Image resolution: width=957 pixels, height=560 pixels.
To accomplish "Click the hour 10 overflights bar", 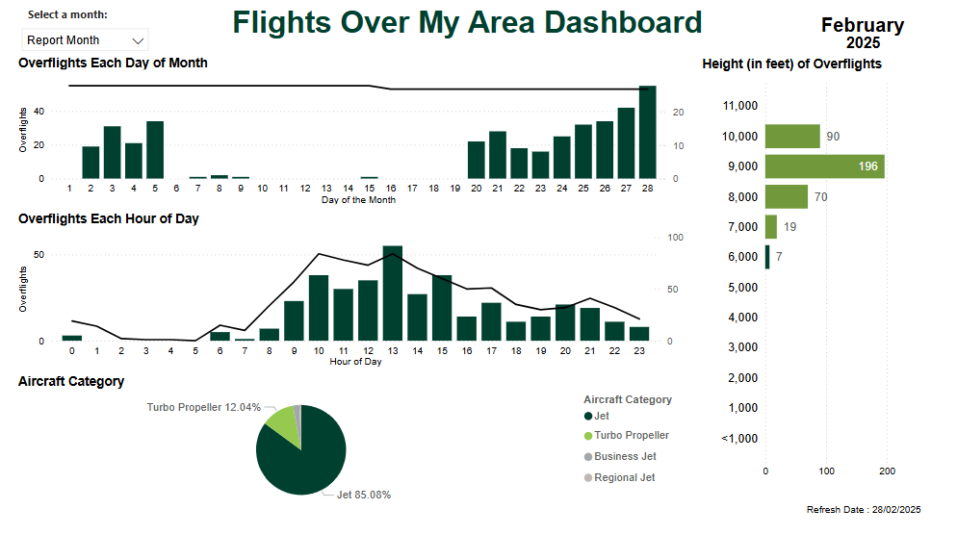I will tap(319, 308).
